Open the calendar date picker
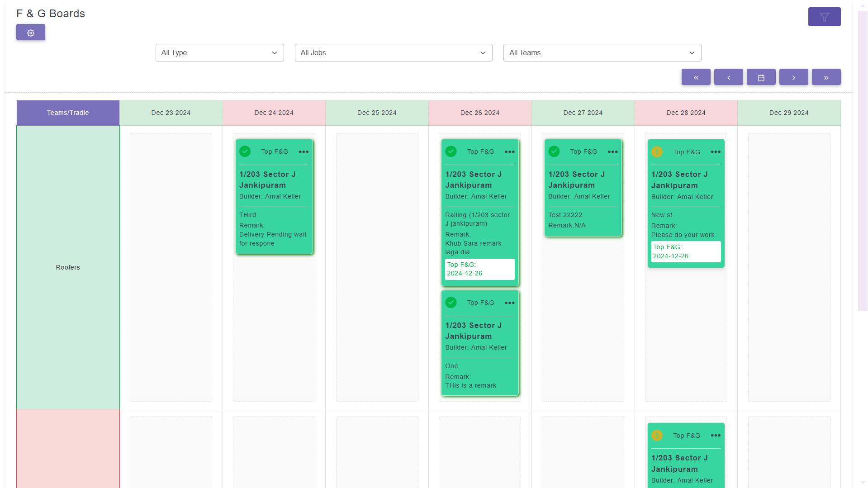The width and height of the screenshot is (868, 488). (761, 77)
